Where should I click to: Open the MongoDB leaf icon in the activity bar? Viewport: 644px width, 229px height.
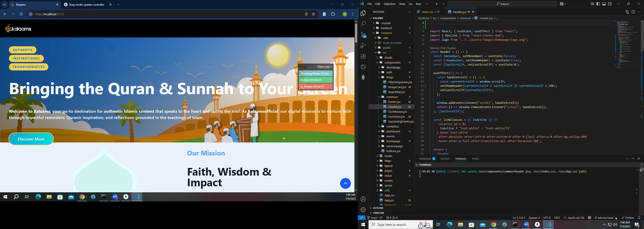363,78
